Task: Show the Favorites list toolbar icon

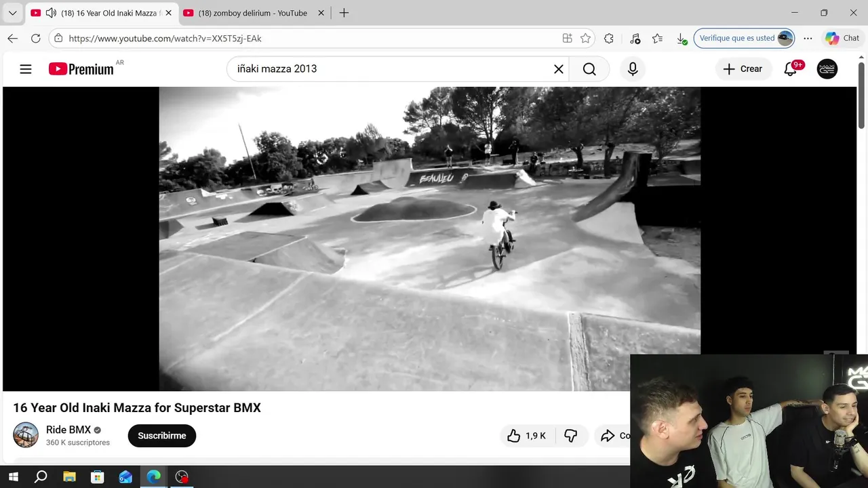Action: (658, 39)
